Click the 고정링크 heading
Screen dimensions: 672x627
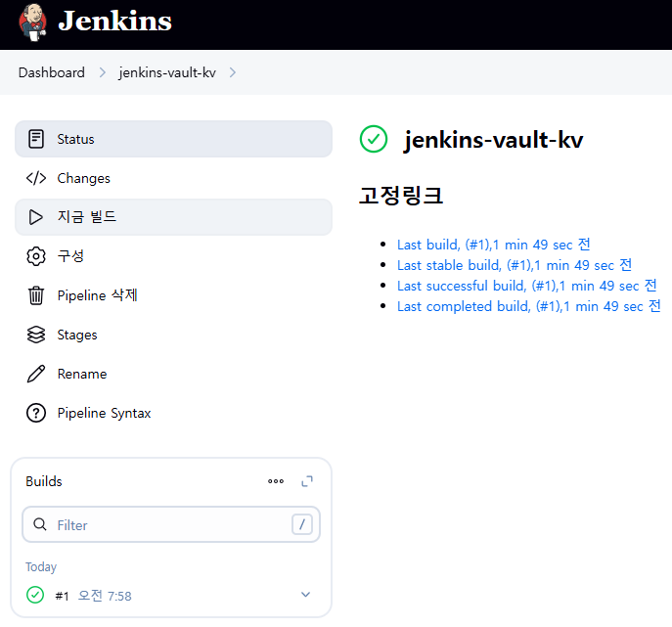pyautogui.click(x=401, y=196)
